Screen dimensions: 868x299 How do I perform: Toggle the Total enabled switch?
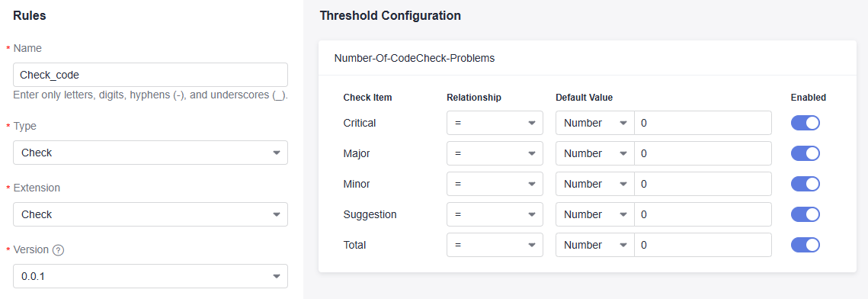[x=805, y=245]
